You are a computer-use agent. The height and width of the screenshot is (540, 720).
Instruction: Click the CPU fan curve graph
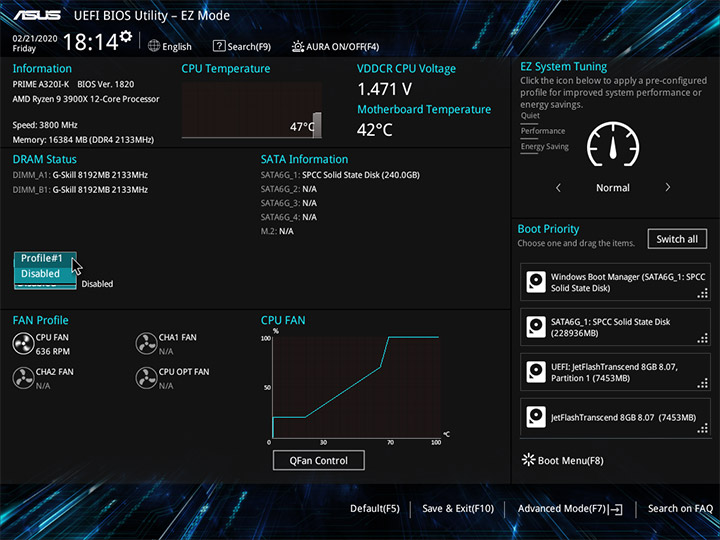(356, 387)
